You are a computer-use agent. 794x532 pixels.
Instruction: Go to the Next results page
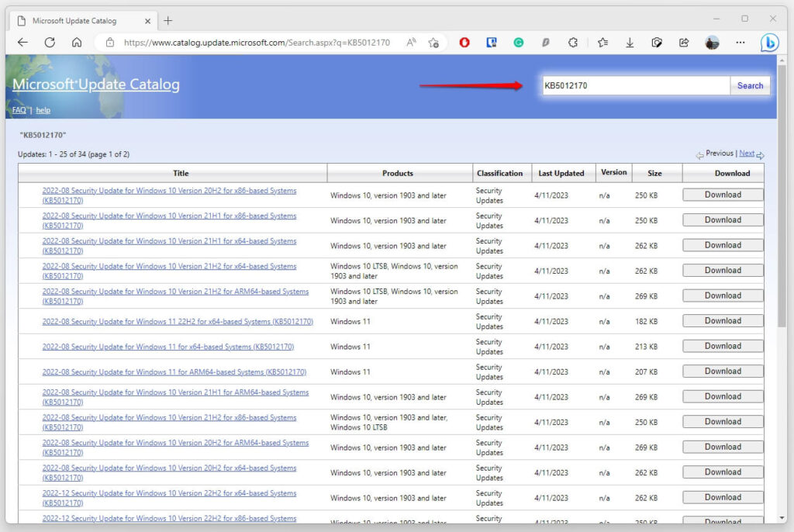[x=747, y=153]
